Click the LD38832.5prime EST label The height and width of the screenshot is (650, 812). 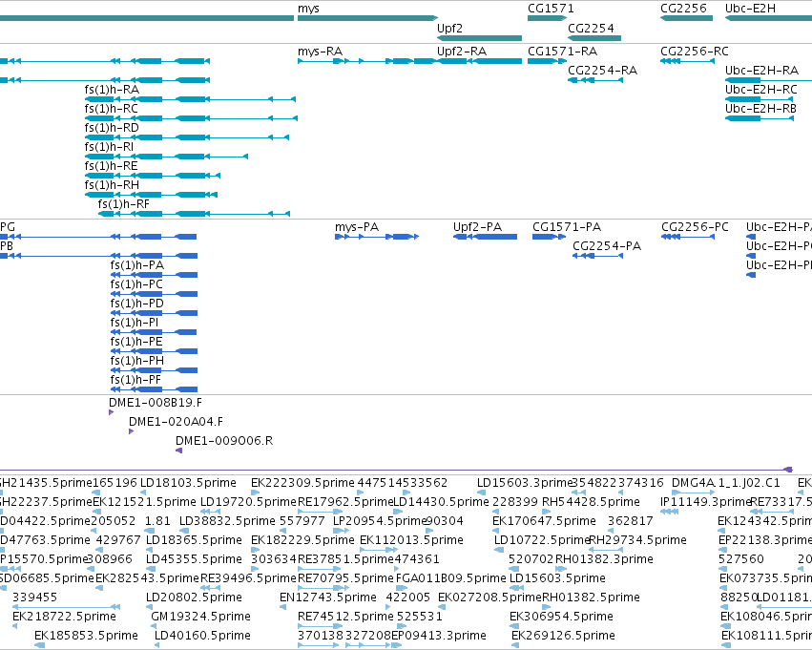tap(227, 521)
